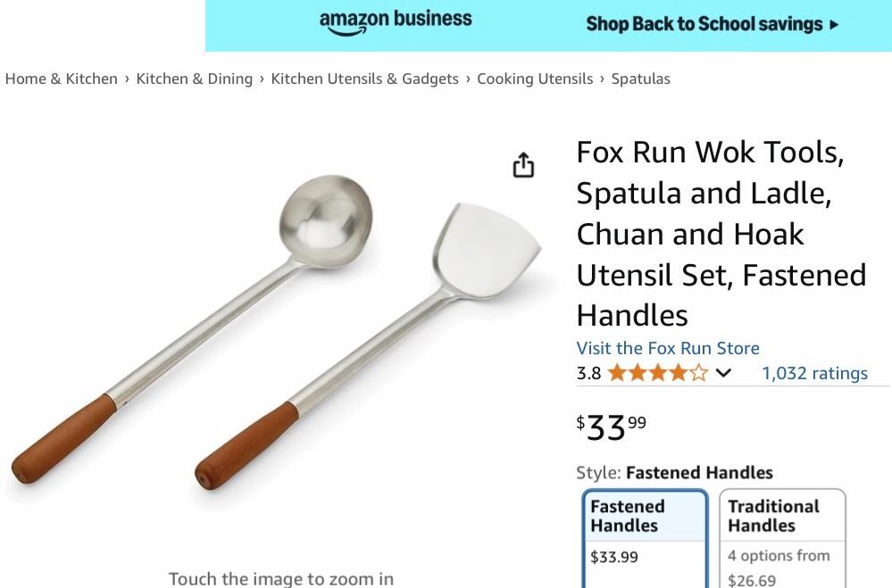Zoom in on the ladle in product image
Viewport: 892px width, 588px height.
click(194, 327)
